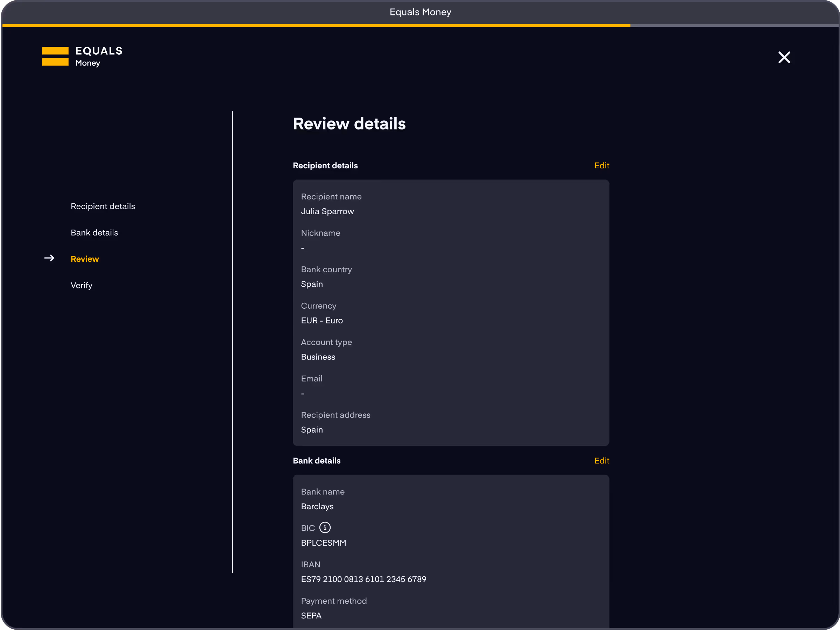Click the IBAN number value
The height and width of the screenshot is (630, 840).
click(x=363, y=579)
